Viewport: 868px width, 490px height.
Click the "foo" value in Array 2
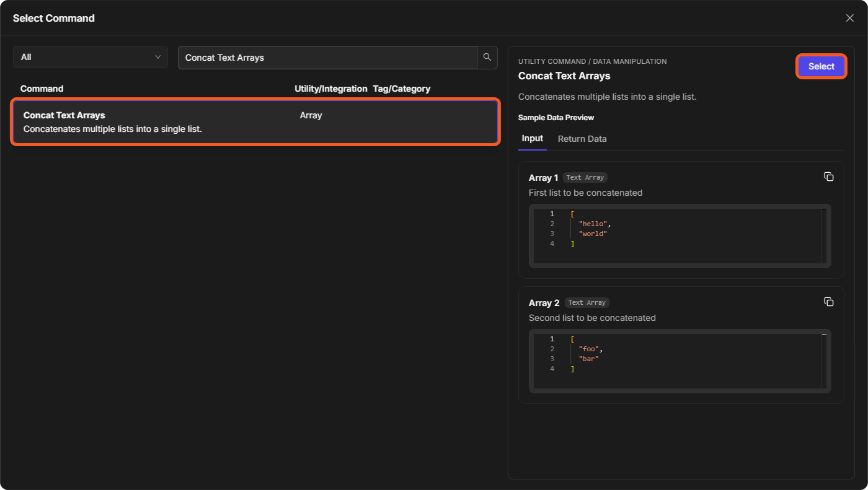(x=589, y=349)
